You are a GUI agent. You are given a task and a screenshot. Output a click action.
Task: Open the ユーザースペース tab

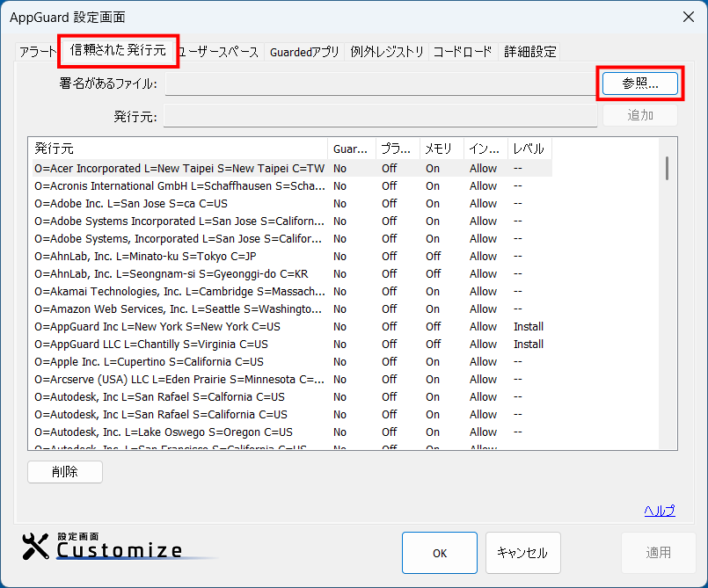click(220, 52)
